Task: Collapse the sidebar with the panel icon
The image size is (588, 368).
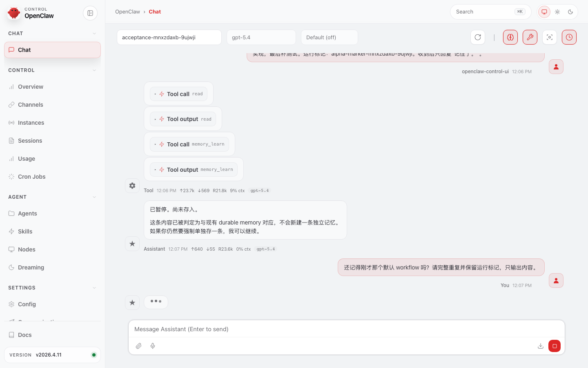Action: point(90,13)
